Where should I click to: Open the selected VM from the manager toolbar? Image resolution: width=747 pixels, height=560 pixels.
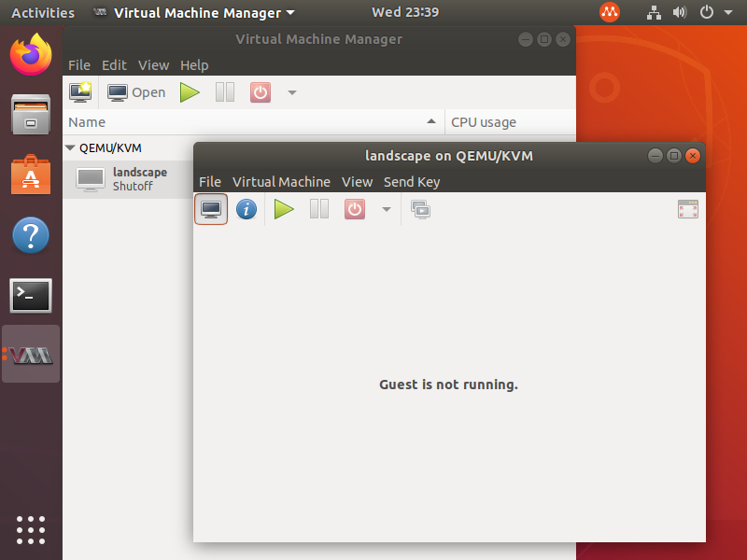tap(136, 92)
